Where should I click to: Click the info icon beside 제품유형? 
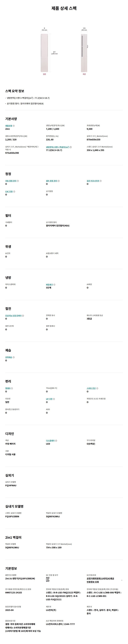pos(14,126)
